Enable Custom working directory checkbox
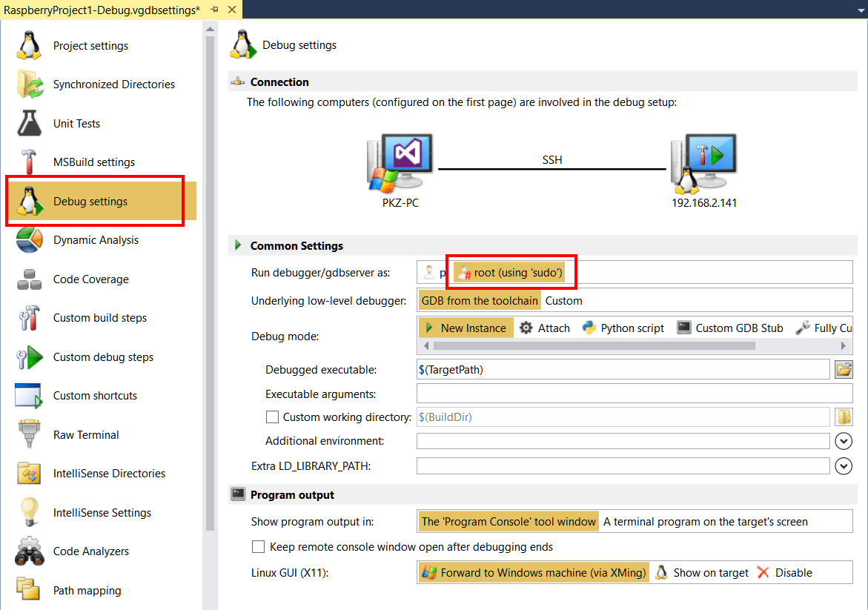Image resolution: width=868 pixels, height=610 pixels. [x=272, y=417]
